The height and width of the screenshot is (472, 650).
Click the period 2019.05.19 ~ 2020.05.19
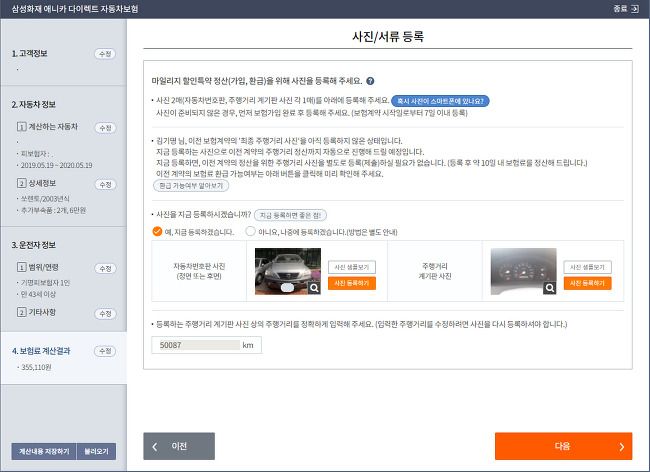point(56,165)
